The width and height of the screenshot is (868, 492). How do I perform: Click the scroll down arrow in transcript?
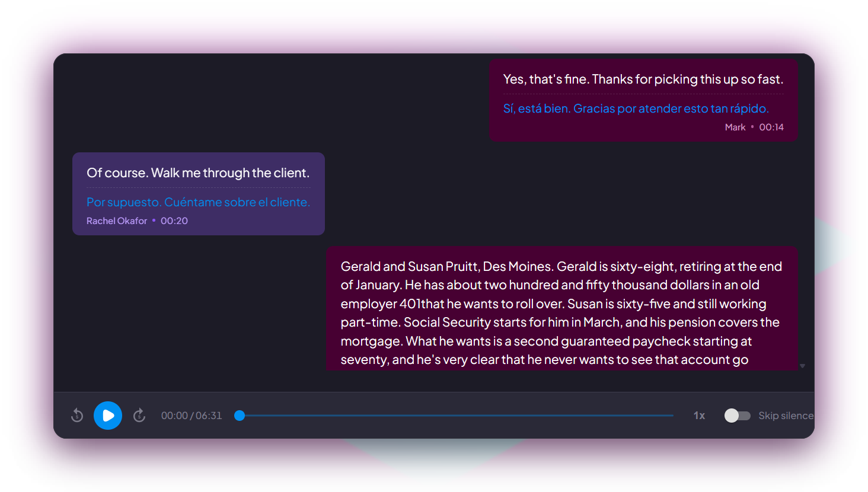802,366
